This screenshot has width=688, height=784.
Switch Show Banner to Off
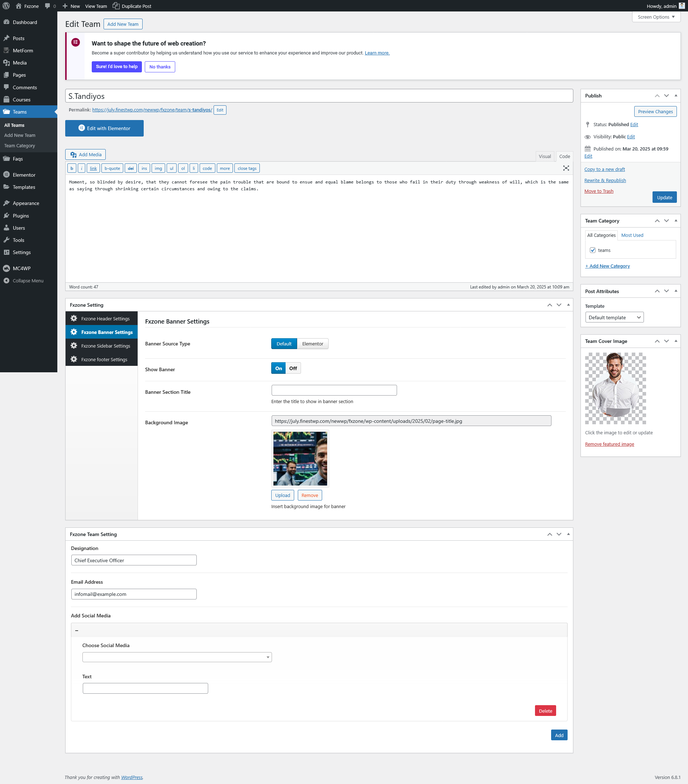point(293,368)
